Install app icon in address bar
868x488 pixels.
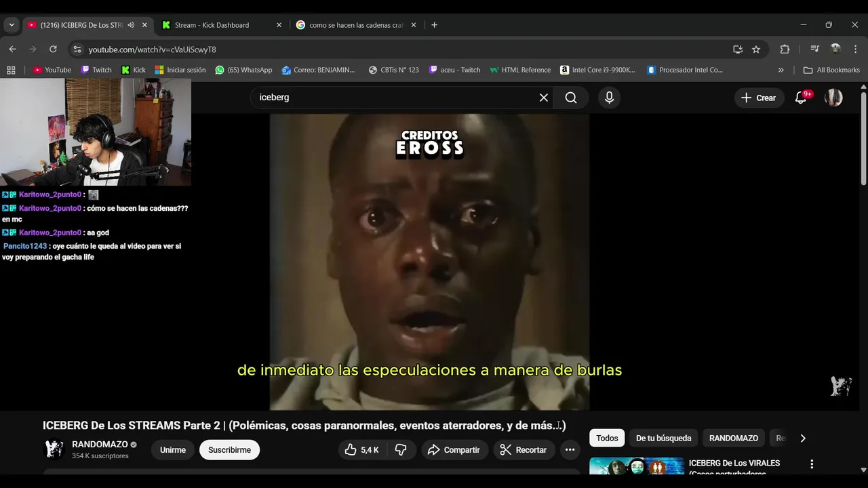click(x=738, y=49)
